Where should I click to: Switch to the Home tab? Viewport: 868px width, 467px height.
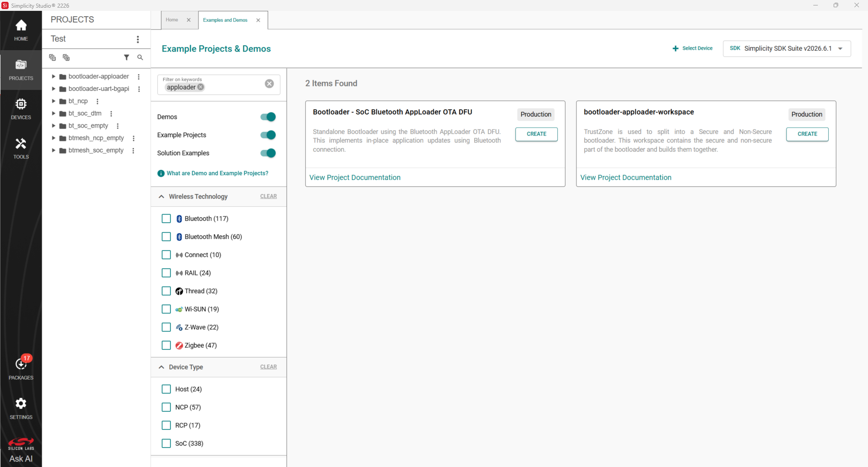click(x=172, y=20)
